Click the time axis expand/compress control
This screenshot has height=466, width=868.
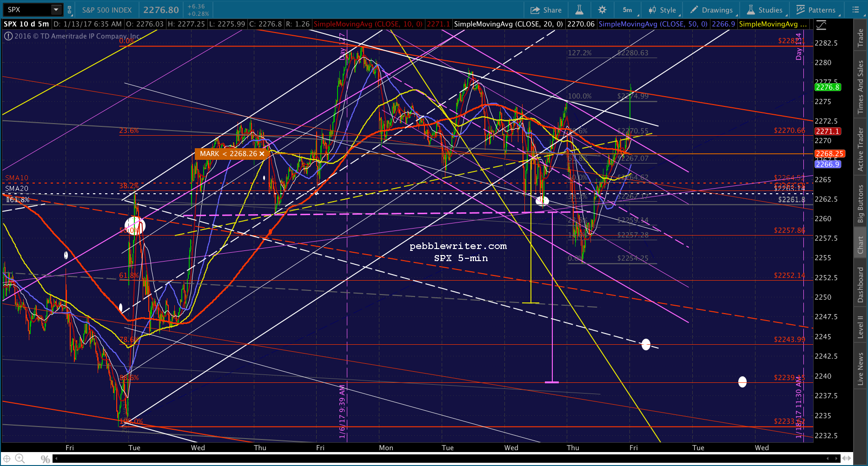(x=848, y=459)
